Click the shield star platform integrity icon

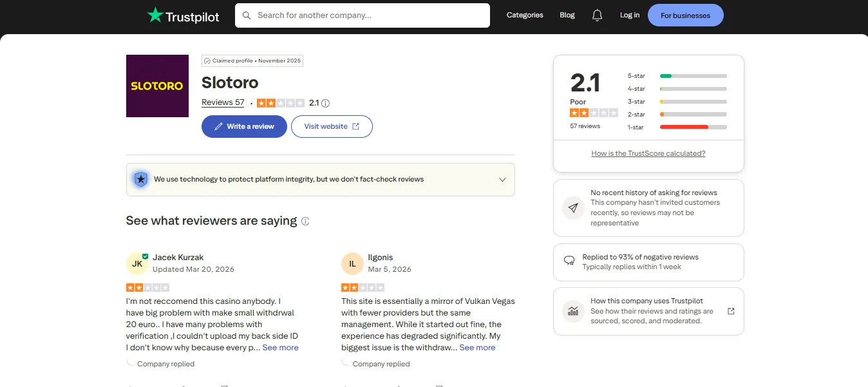coord(140,180)
